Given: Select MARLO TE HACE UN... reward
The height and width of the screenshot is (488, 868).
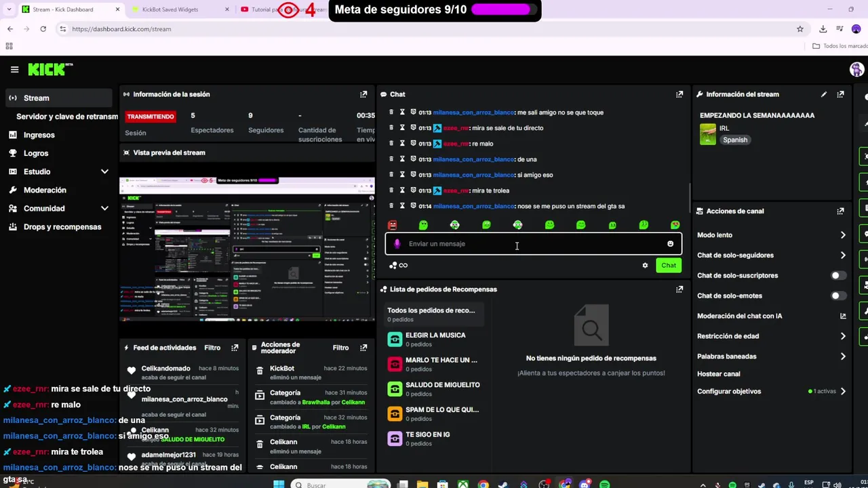Looking at the screenshot, I should pyautogui.click(x=434, y=365).
